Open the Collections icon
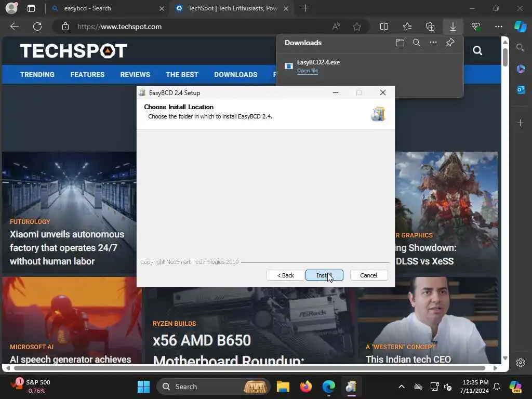Image resolution: width=532 pixels, height=399 pixels. tap(430, 26)
